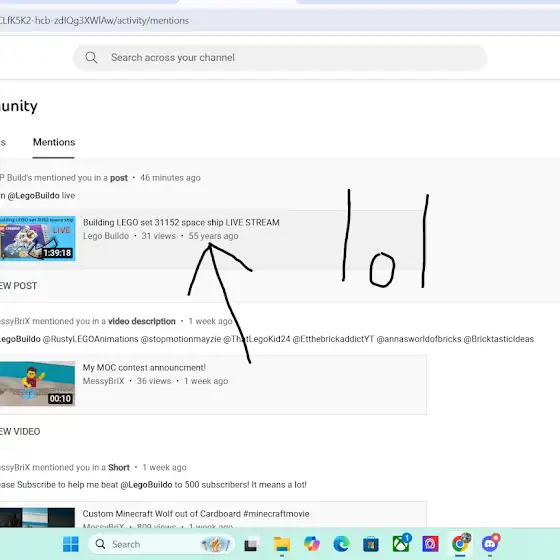
Task: Open the Minecraft Wolf video thumbnail
Action: point(38,517)
